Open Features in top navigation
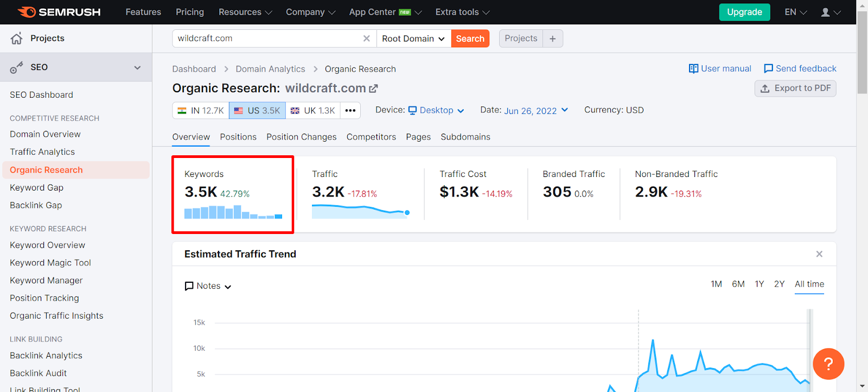868x392 pixels. 143,12
